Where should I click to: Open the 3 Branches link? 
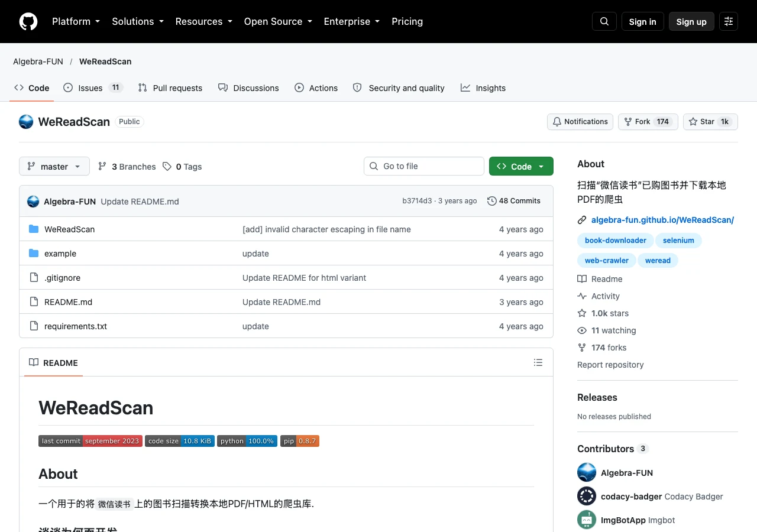tap(127, 167)
